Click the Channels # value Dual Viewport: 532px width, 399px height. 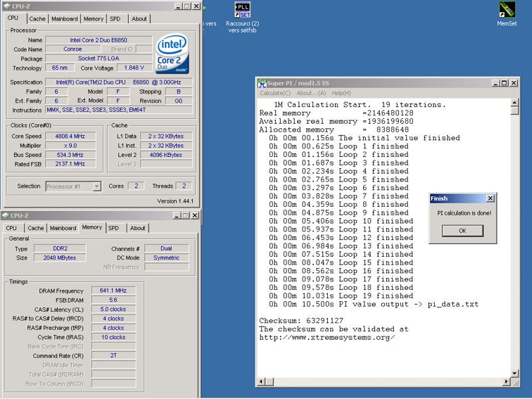(166, 249)
